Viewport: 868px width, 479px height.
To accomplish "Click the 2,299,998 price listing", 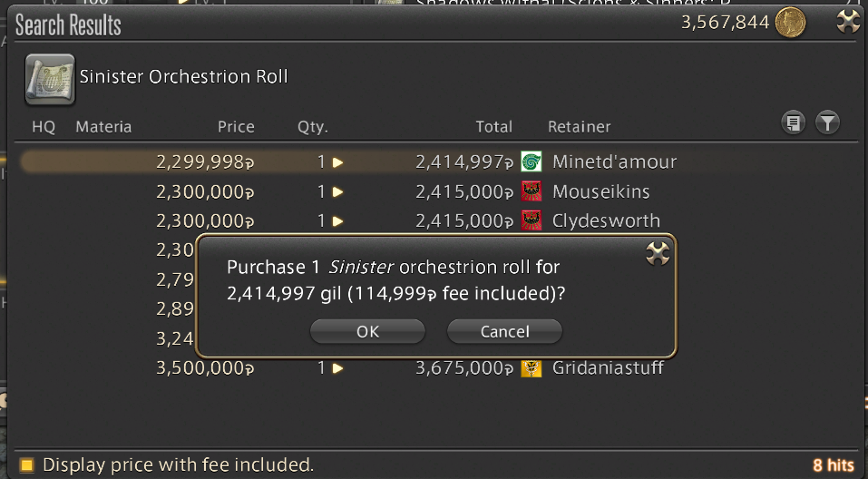I will (x=205, y=161).
